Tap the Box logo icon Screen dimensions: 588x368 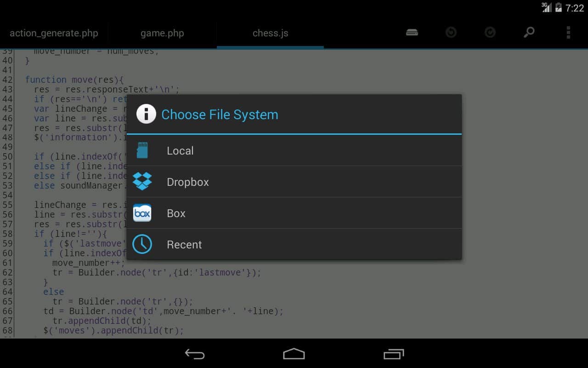[142, 213]
